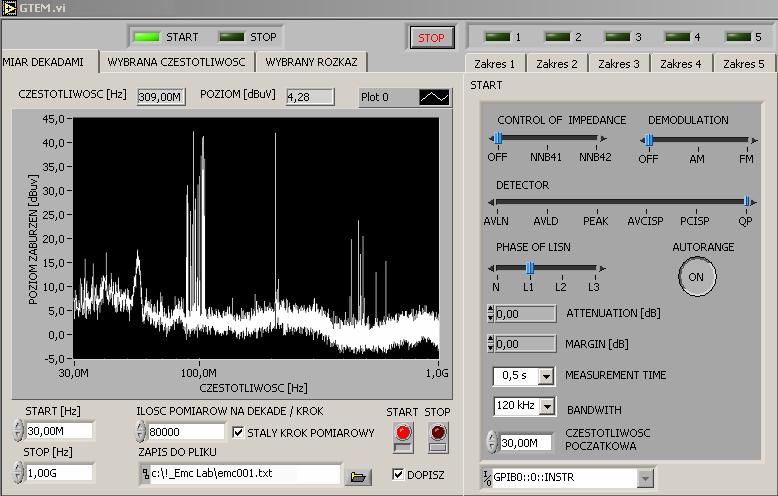Toggle the DOPISZ checkbox
This screenshot has width=778, height=496.
click(x=398, y=475)
